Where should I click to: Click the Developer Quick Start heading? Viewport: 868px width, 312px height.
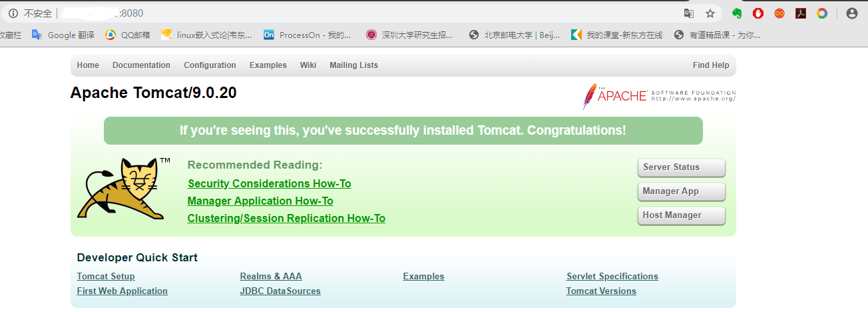pyautogui.click(x=137, y=257)
